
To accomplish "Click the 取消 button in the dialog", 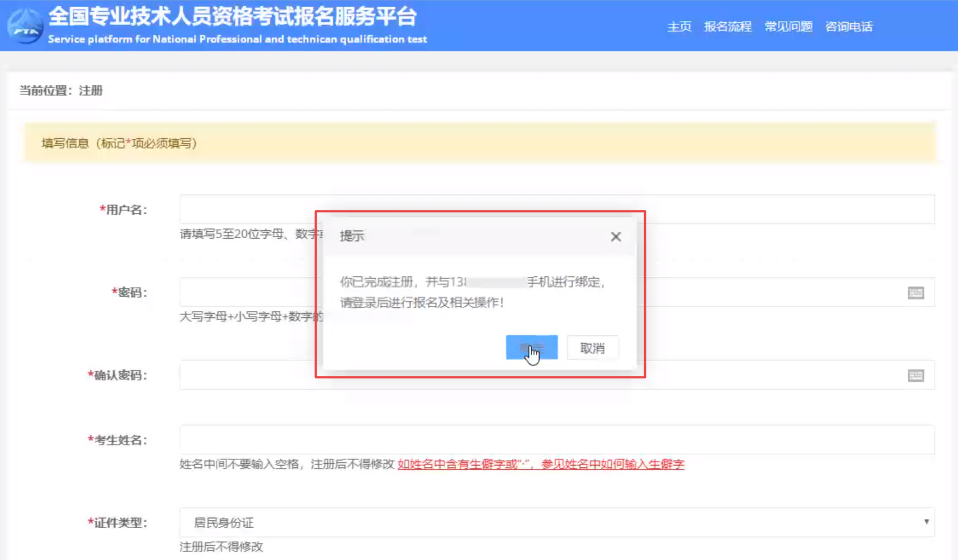I will click(592, 348).
